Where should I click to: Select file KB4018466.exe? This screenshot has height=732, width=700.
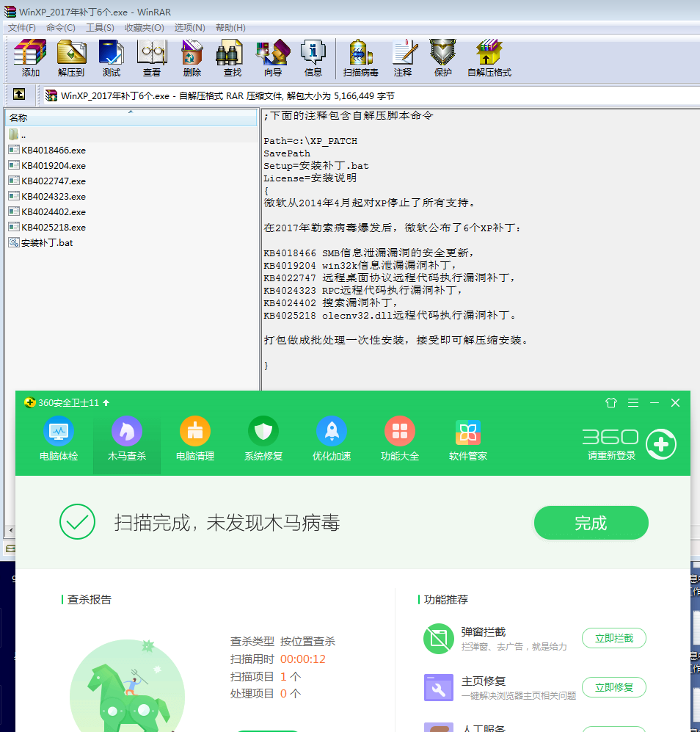(47, 151)
